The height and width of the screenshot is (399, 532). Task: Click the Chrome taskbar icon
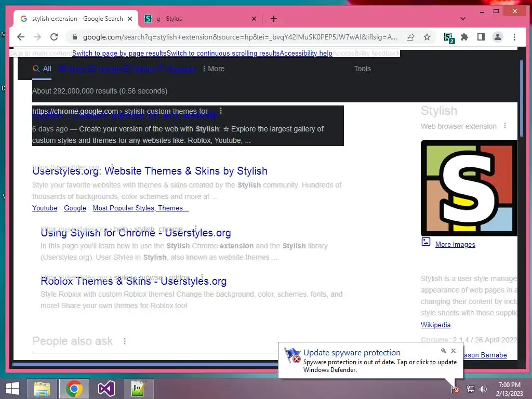[74, 389]
